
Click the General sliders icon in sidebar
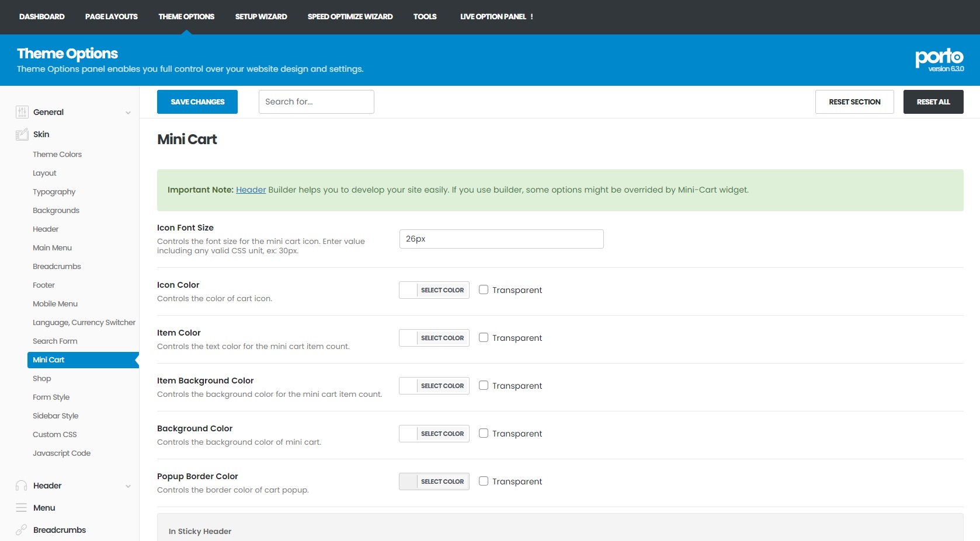point(22,112)
